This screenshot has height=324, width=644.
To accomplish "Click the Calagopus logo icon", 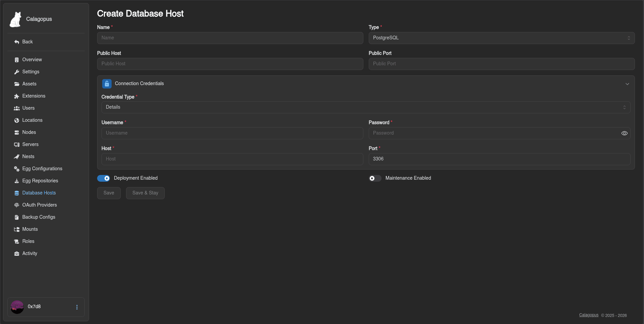I will [15, 19].
